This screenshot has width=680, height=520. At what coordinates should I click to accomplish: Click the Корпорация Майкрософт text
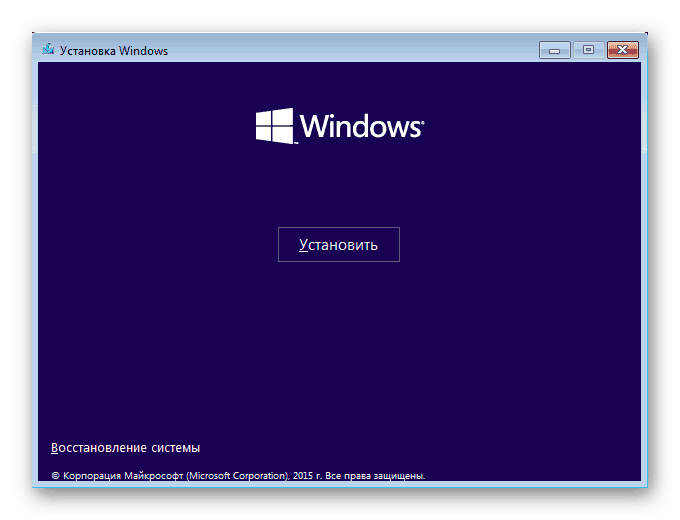click(x=123, y=476)
